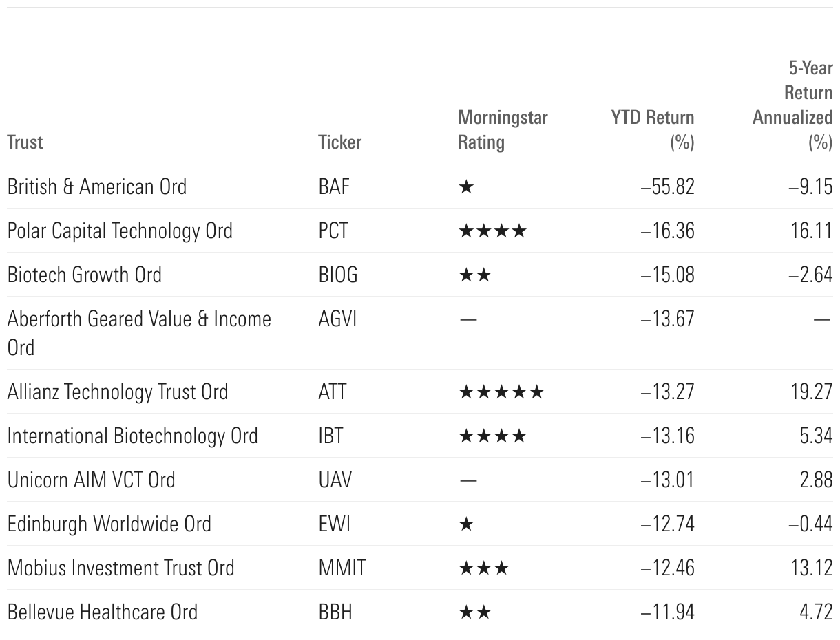Click the three-star rating for MMIT
This screenshot has width=840, height=640.
click(483, 568)
